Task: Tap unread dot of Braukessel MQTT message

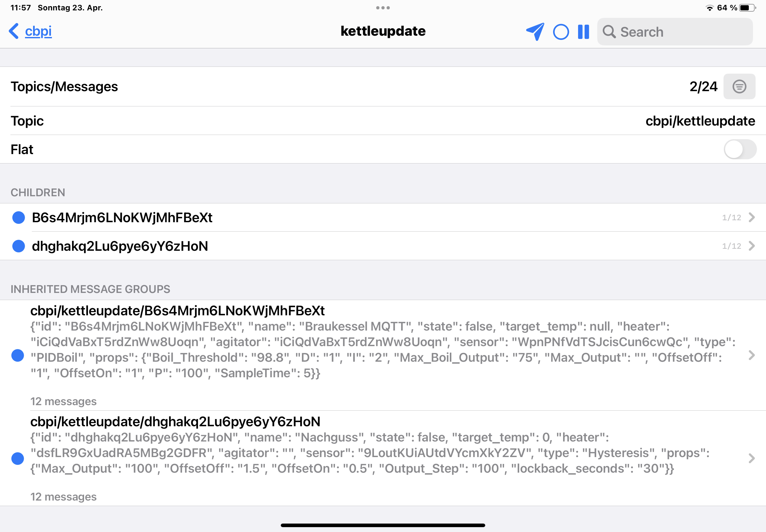Action: click(x=18, y=355)
